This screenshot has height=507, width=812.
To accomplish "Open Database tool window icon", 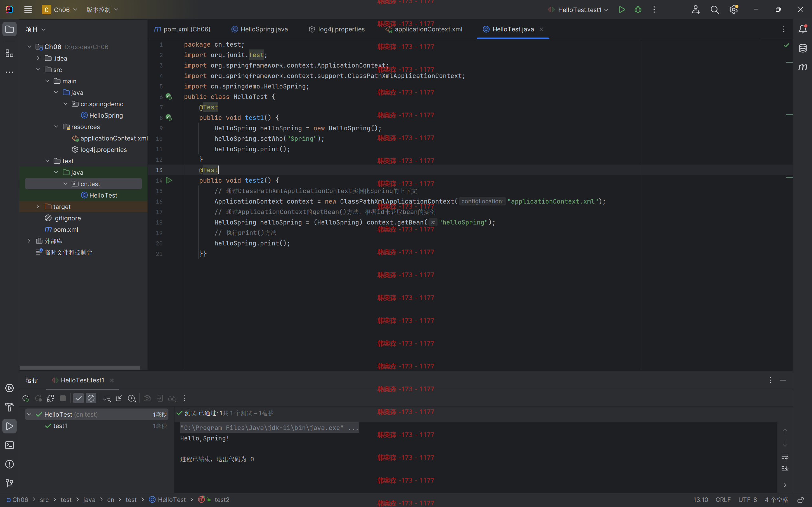I will [x=802, y=48].
